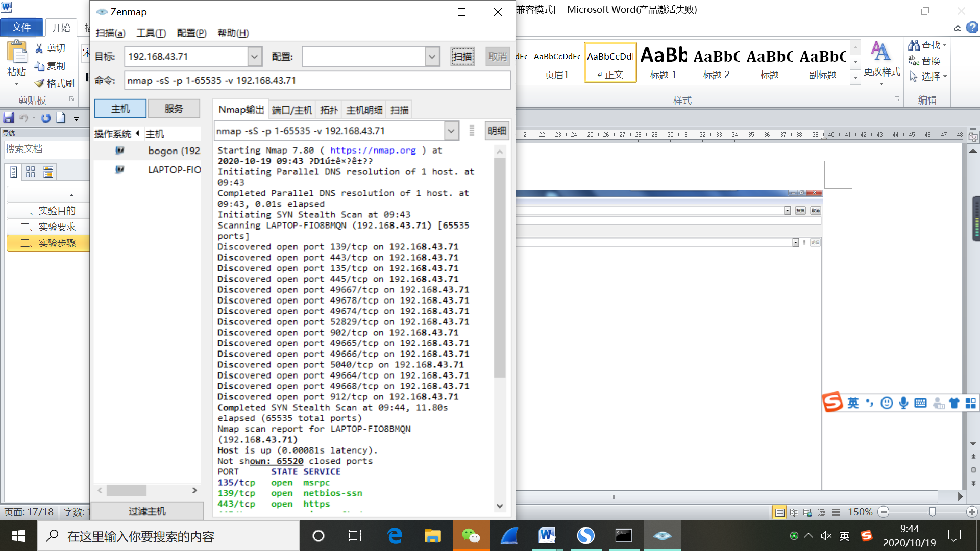
Task: Toggle the Services view button
Action: tap(174, 109)
